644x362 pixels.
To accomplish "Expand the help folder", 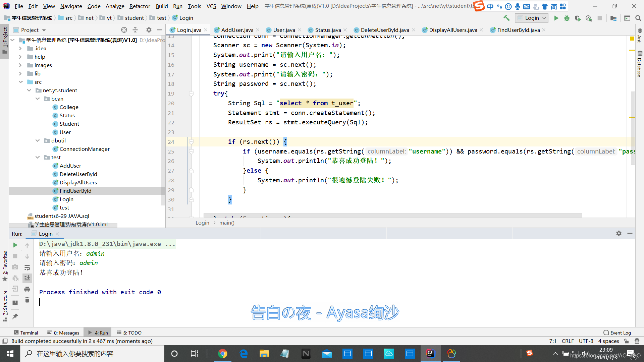I will pos(20,57).
